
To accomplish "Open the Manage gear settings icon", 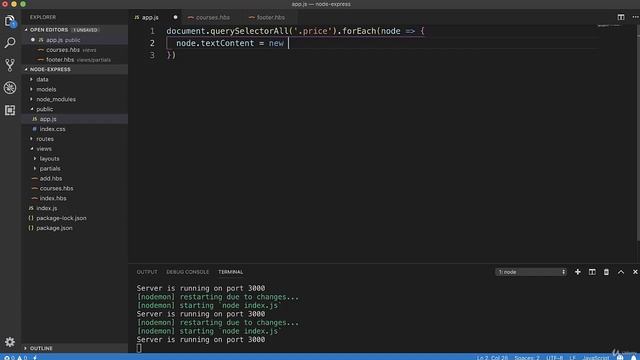I will tap(10, 342).
